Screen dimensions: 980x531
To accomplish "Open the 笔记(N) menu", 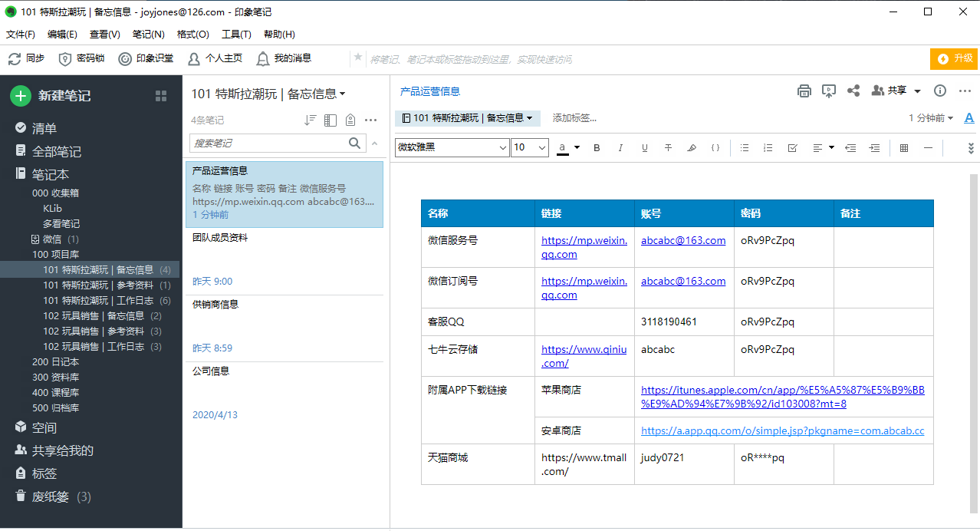I will pos(149,35).
